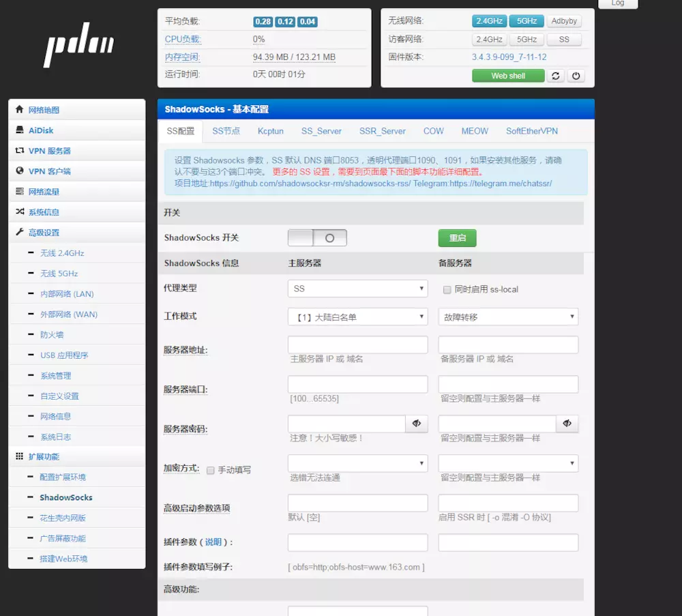Click the refresh icon beside Web shell
Screen dimensions: 682x616
coord(556,76)
